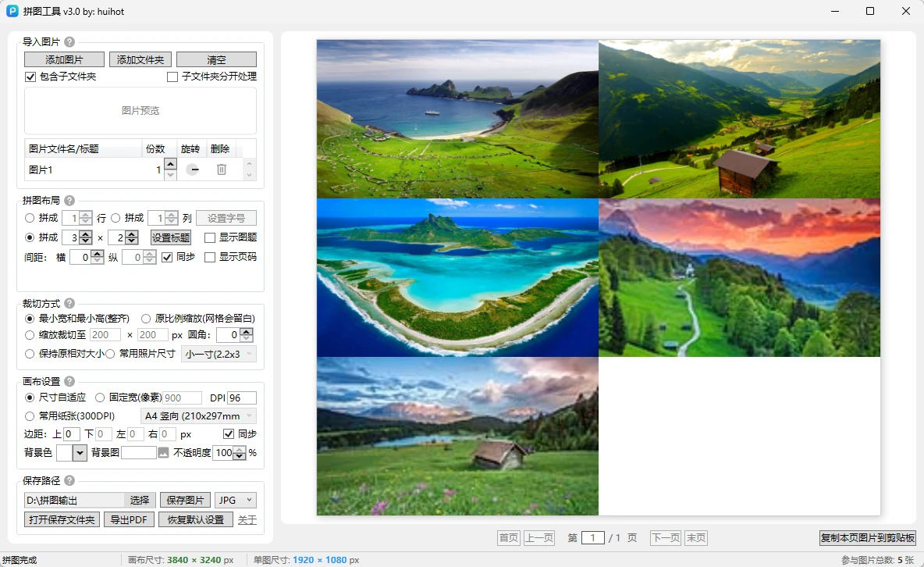Click the coastal bay island photo thumbnail
Image resolution: width=924 pixels, height=567 pixels.
point(457,119)
